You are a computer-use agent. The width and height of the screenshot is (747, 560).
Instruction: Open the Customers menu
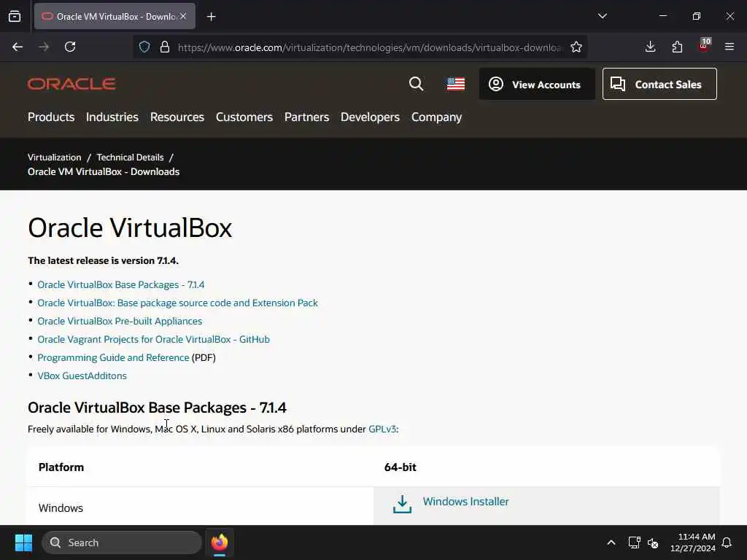pyautogui.click(x=244, y=117)
